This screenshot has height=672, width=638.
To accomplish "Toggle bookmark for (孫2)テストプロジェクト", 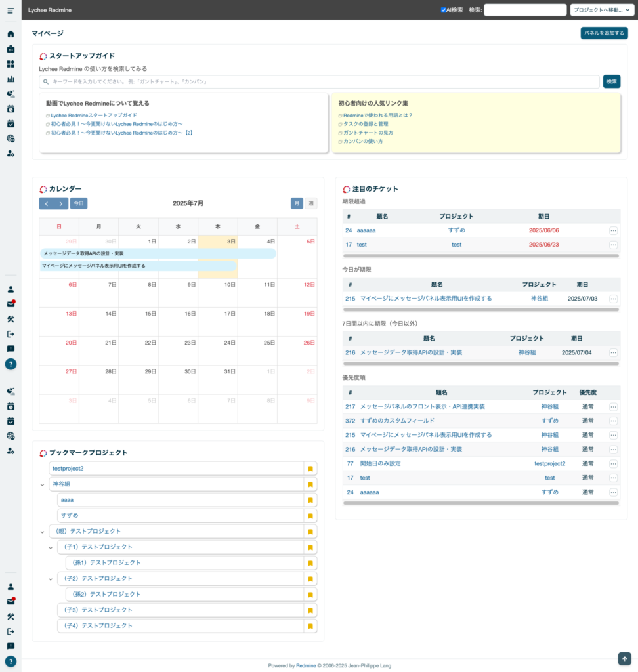I will click(x=310, y=595).
